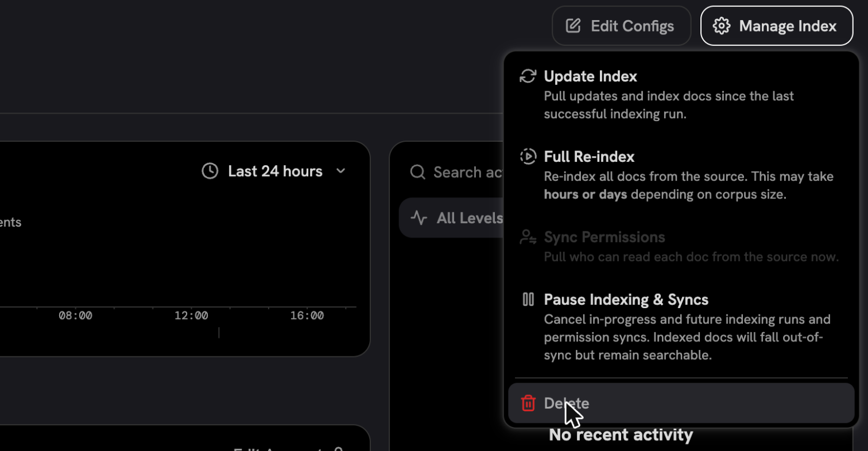
Task: Open the All Levels filter dropdown
Action: pyautogui.click(x=452, y=218)
